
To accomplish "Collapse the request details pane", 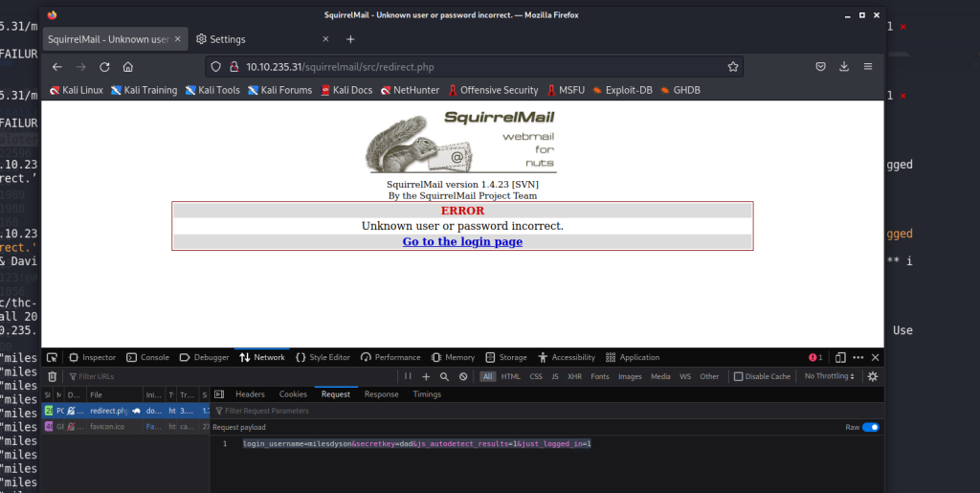I will [219, 394].
